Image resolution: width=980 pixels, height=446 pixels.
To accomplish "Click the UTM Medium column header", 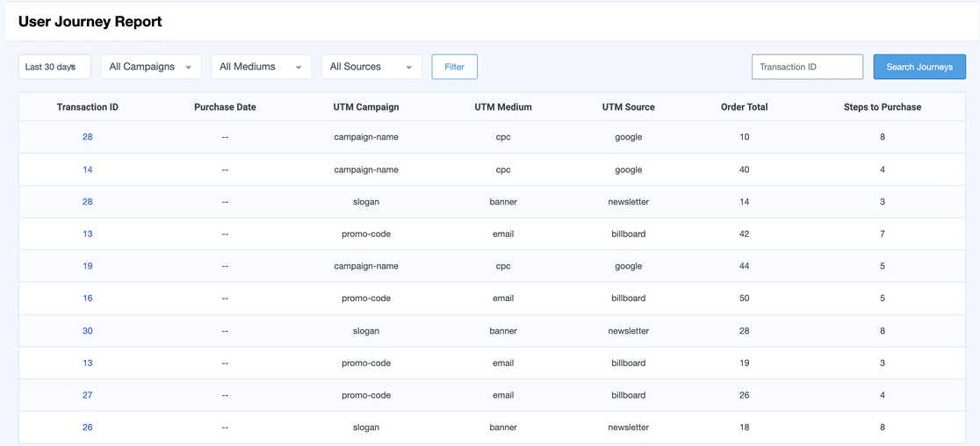I will coord(503,107).
